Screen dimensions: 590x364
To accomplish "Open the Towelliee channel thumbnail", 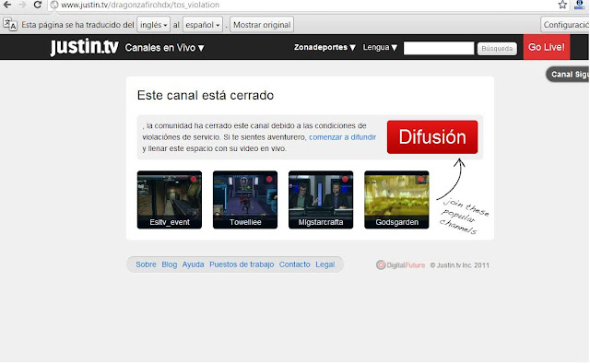I will point(245,200).
